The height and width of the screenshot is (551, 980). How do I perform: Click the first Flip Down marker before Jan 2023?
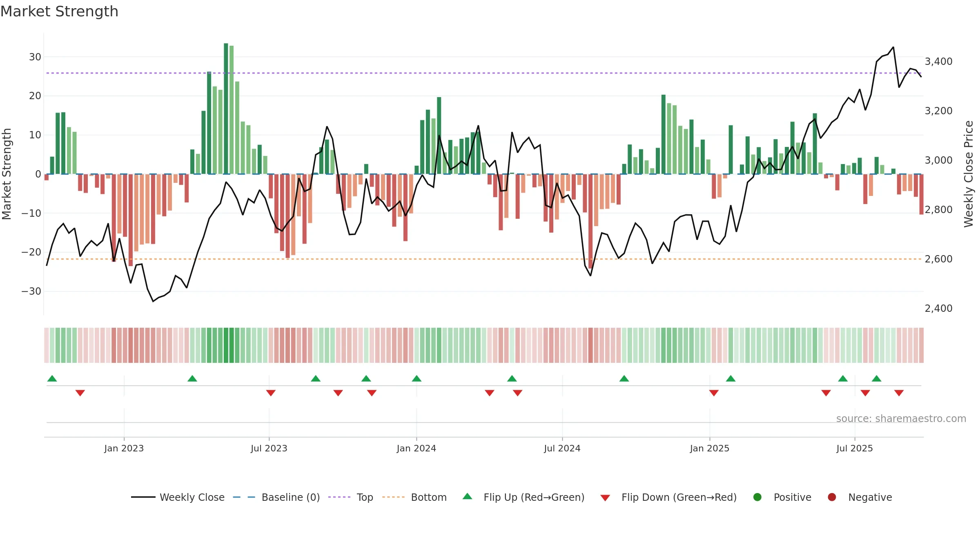click(80, 393)
